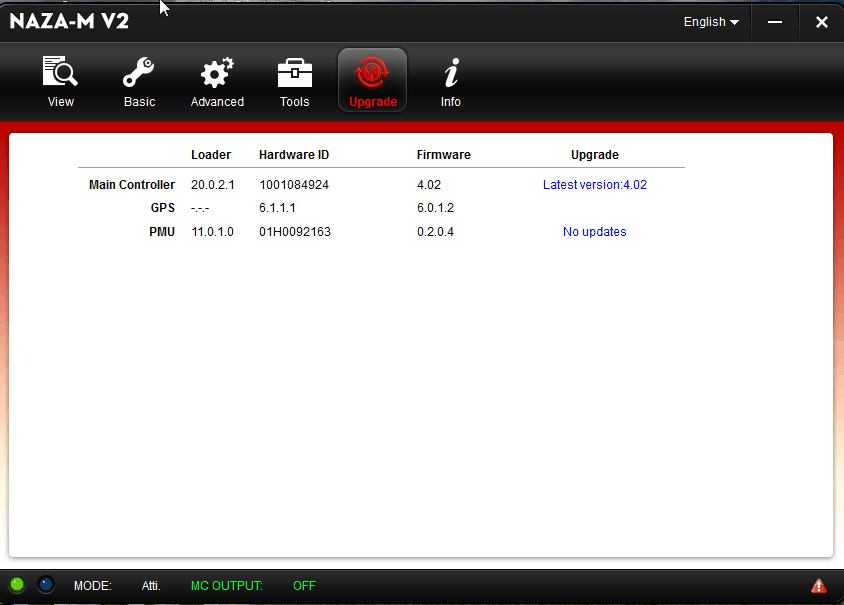Click the Tools toolbox icon

tap(294, 74)
